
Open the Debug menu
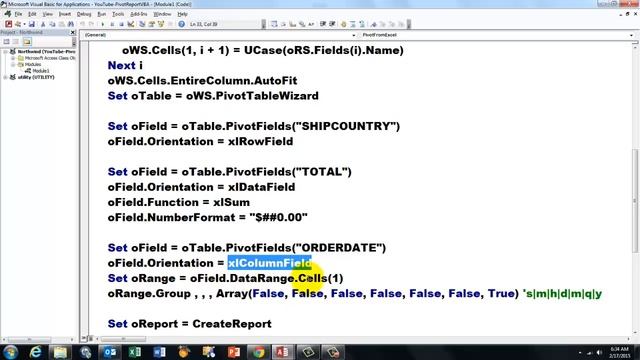coord(84,14)
